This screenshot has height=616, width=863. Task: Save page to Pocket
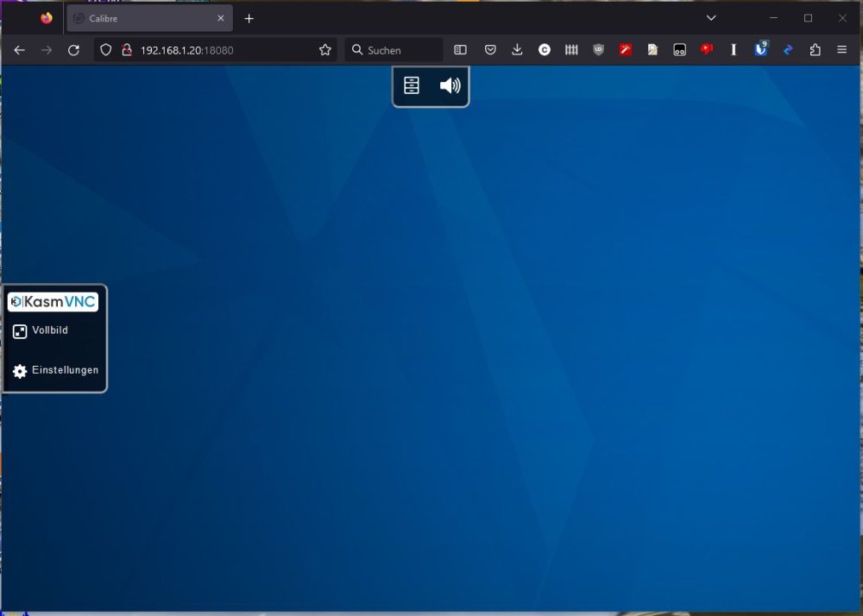pos(490,50)
